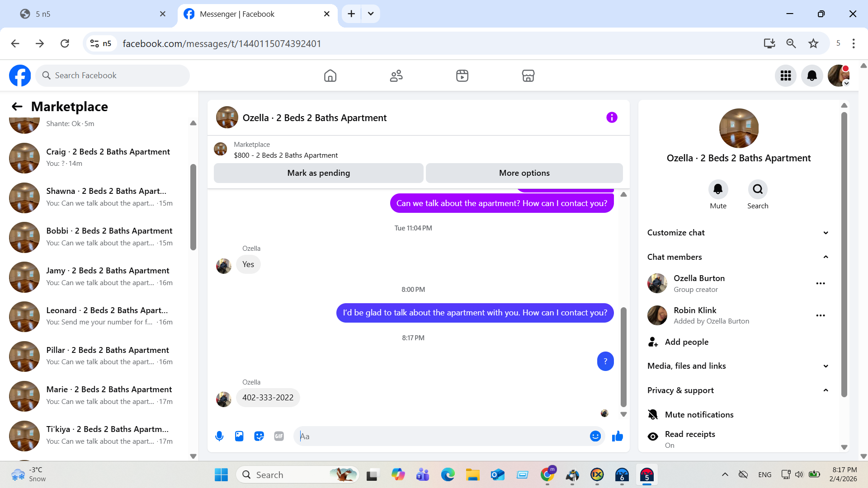Open the sticker picker icon

click(259, 436)
